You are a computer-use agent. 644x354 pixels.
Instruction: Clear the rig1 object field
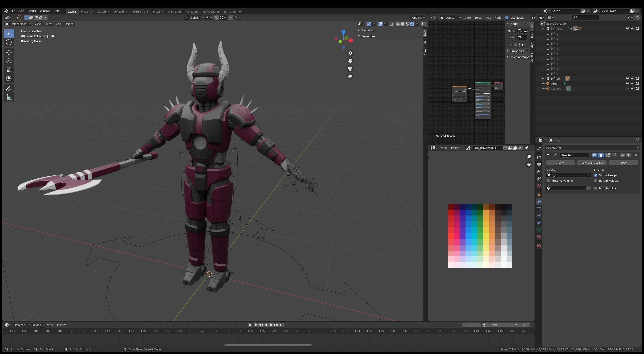coord(588,175)
